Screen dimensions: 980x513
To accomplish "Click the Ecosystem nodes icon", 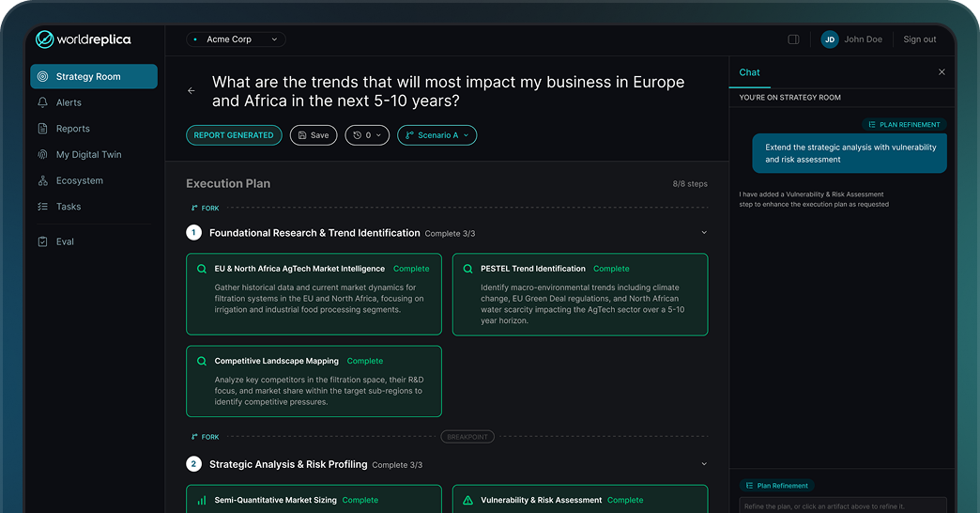I will tap(42, 180).
